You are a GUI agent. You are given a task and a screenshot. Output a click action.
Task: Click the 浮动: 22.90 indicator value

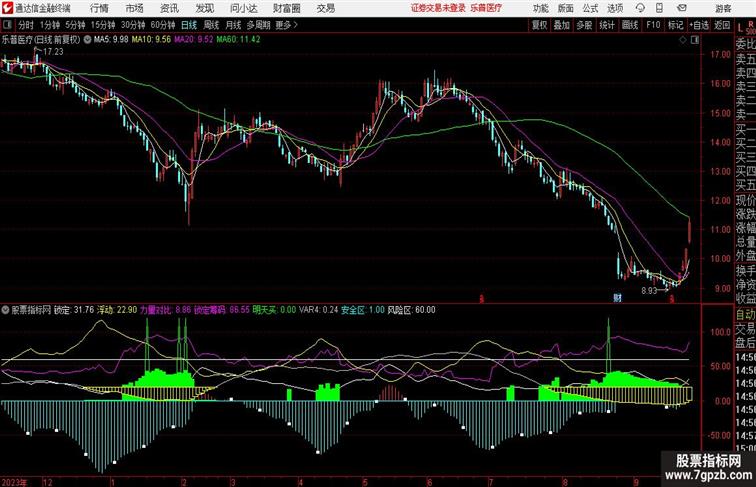click(x=117, y=310)
